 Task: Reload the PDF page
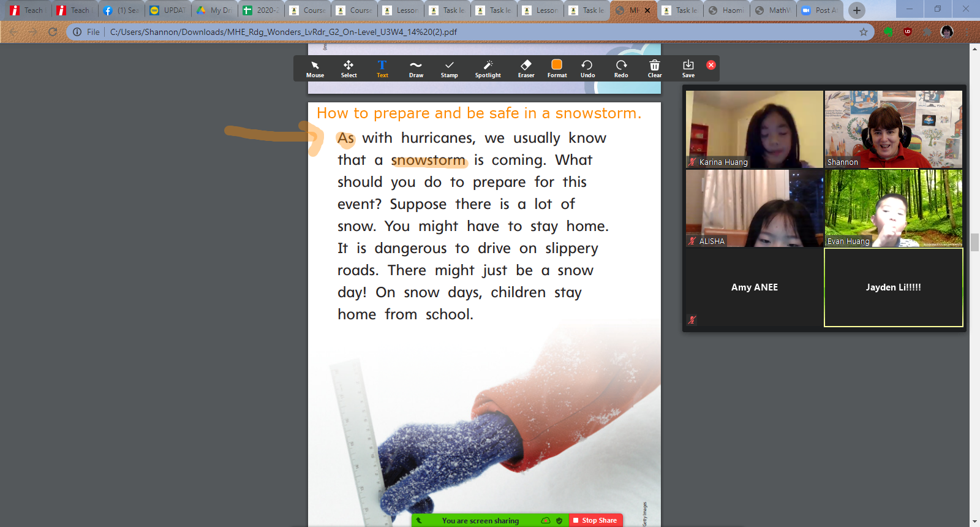(x=53, y=32)
